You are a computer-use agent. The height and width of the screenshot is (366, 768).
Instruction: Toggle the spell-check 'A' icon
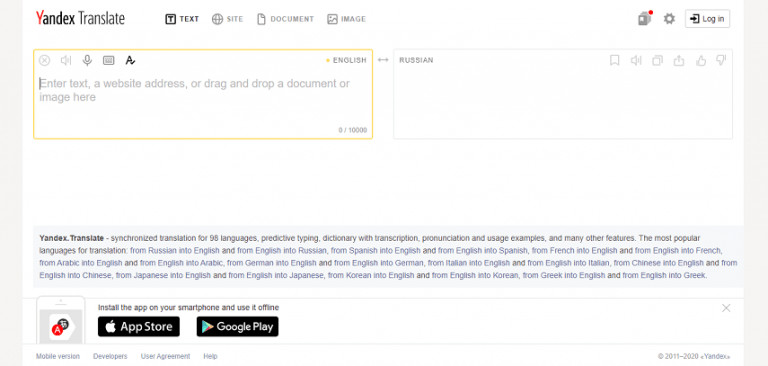pyautogui.click(x=130, y=60)
